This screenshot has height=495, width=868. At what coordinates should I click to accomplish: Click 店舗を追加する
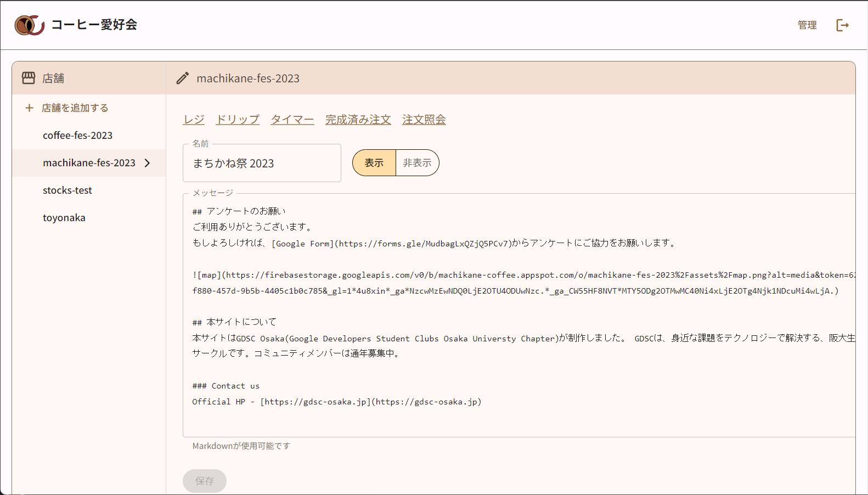point(75,108)
